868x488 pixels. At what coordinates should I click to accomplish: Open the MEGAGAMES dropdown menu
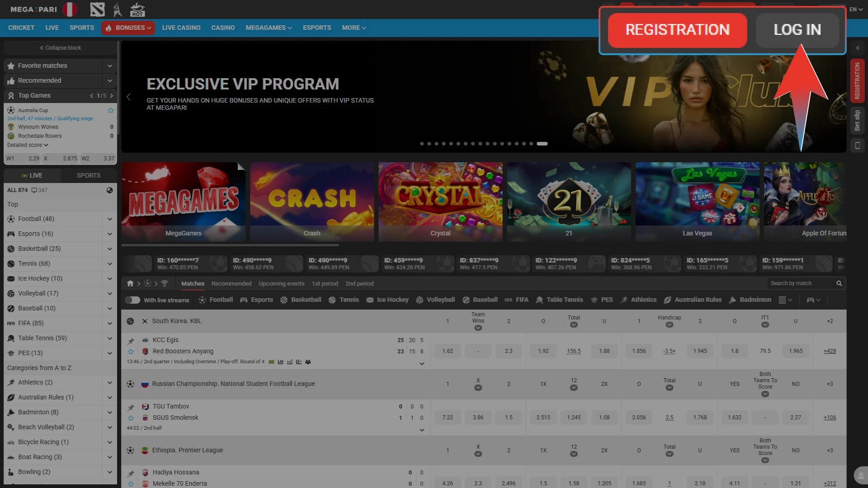pyautogui.click(x=269, y=28)
